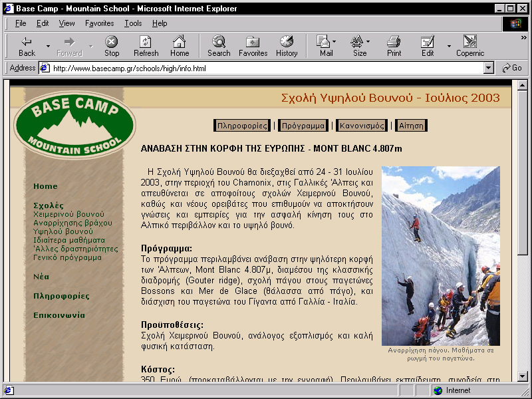Open the Mail dropdown arrow
This screenshot has width=532, height=399.
pyautogui.click(x=334, y=41)
